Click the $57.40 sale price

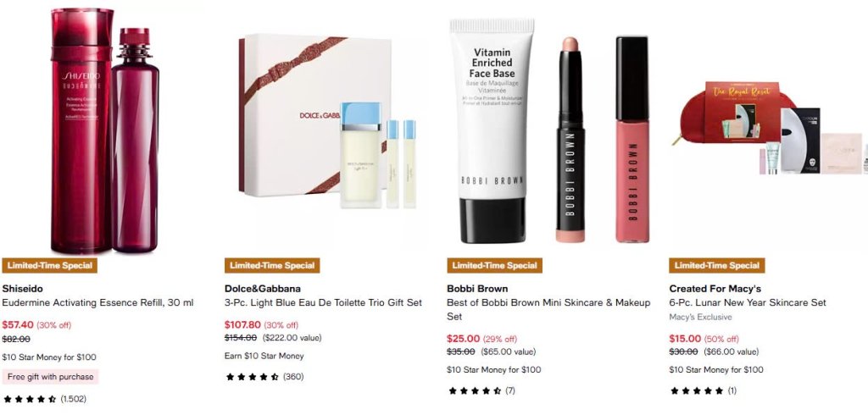(x=18, y=325)
